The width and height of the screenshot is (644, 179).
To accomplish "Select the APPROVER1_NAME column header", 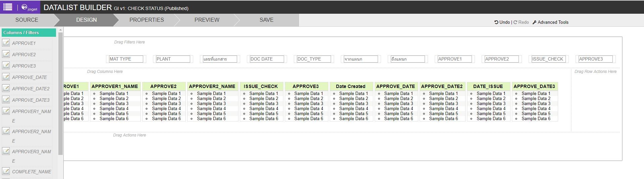I will click(115, 86).
